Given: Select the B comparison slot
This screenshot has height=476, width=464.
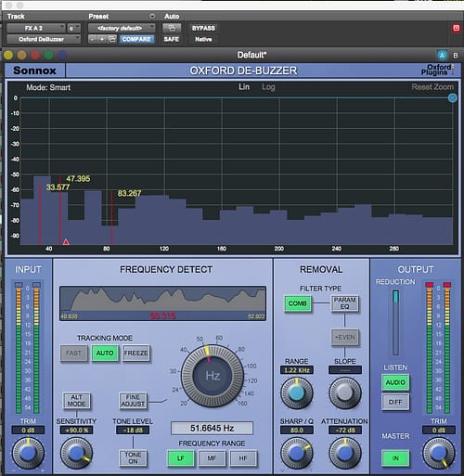Looking at the screenshot, I should pos(456,56).
